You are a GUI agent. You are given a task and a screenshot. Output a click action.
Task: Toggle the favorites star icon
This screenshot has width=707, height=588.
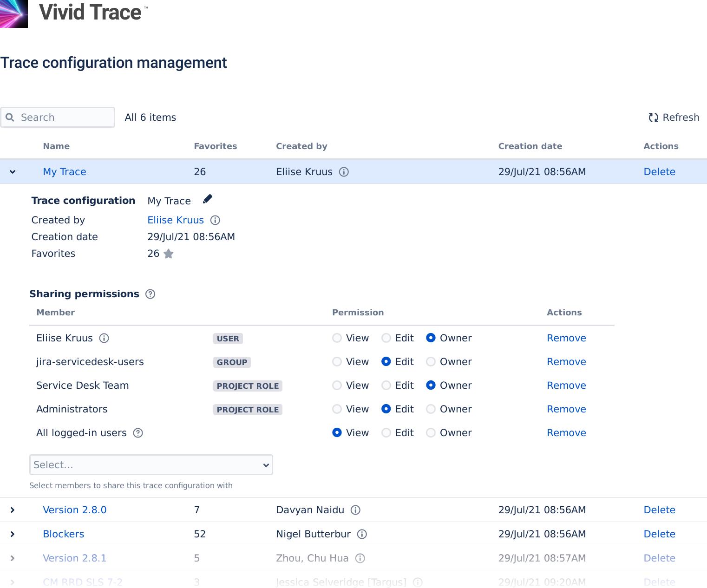pos(169,254)
